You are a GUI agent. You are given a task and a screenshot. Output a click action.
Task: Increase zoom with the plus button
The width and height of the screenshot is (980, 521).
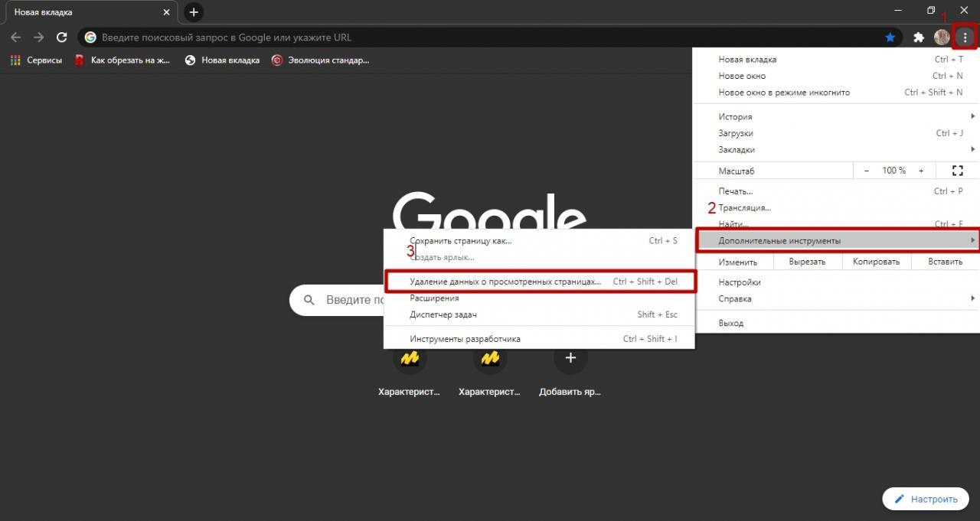point(921,171)
